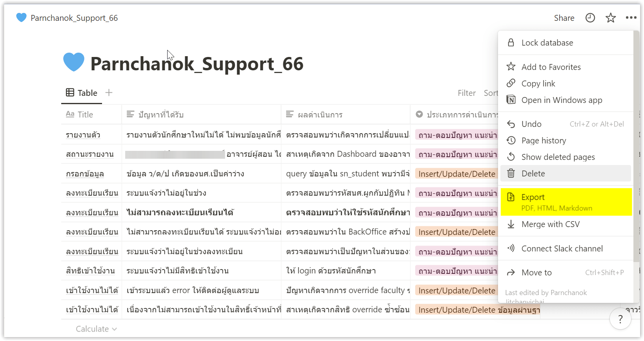The width and height of the screenshot is (644, 341).
Task: Open the three-dots page menu
Action: (x=631, y=18)
